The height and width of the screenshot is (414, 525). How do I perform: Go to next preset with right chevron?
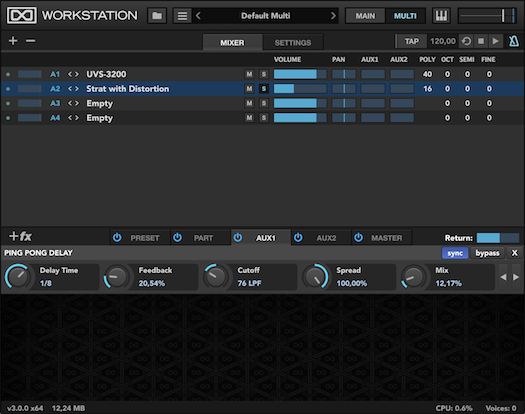click(x=333, y=16)
